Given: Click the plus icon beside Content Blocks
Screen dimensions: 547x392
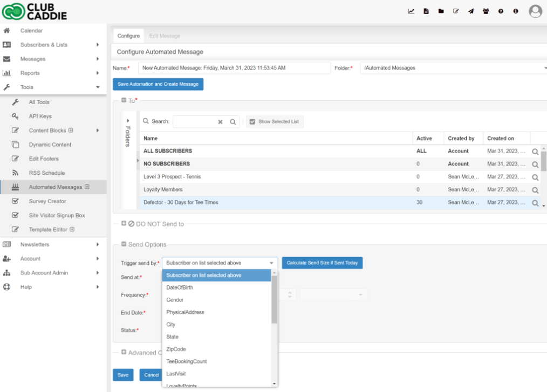Looking at the screenshot, I should point(71,130).
